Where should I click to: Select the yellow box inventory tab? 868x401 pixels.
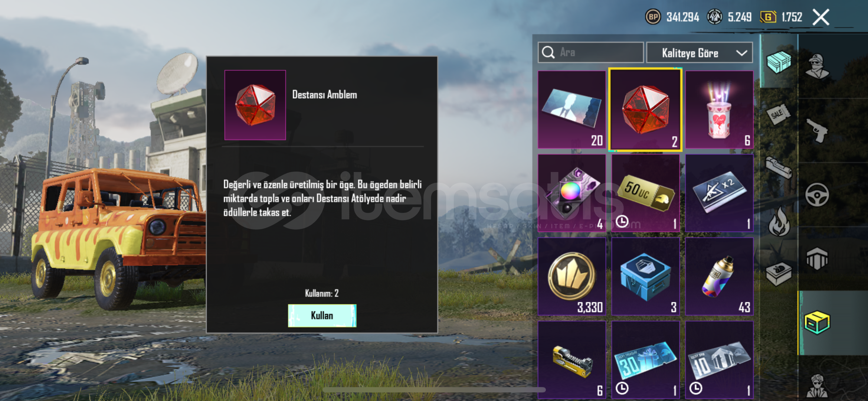click(x=817, y=322)
